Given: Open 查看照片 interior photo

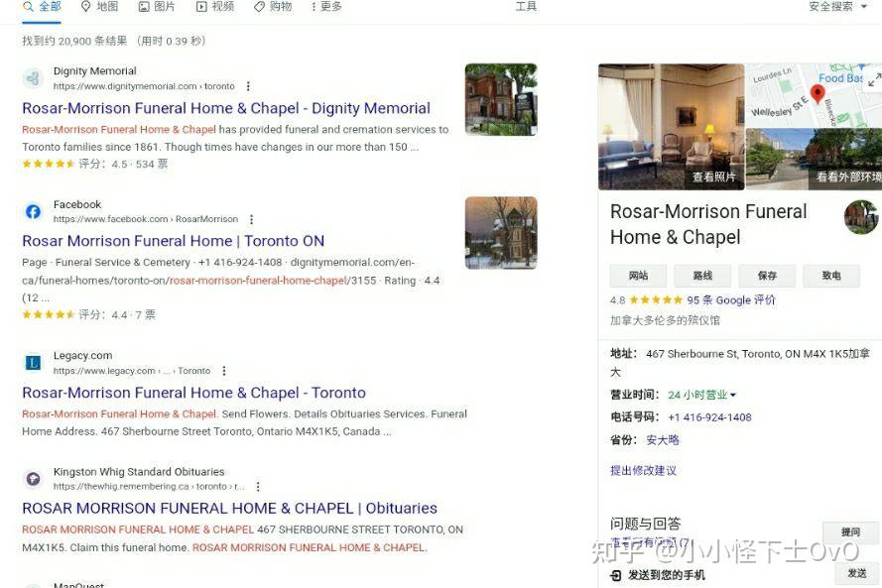Looking at the screenshot, I should [671, 127].
